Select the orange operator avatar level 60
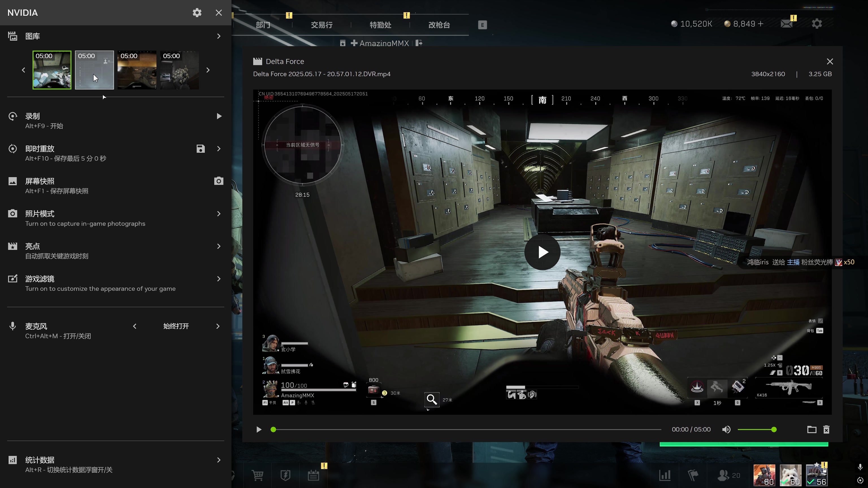 [x=764, y=476]
